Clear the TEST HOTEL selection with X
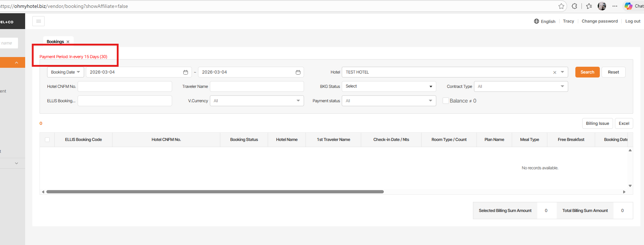Viewport: 644px width, 245px height. tap(555, 72)
